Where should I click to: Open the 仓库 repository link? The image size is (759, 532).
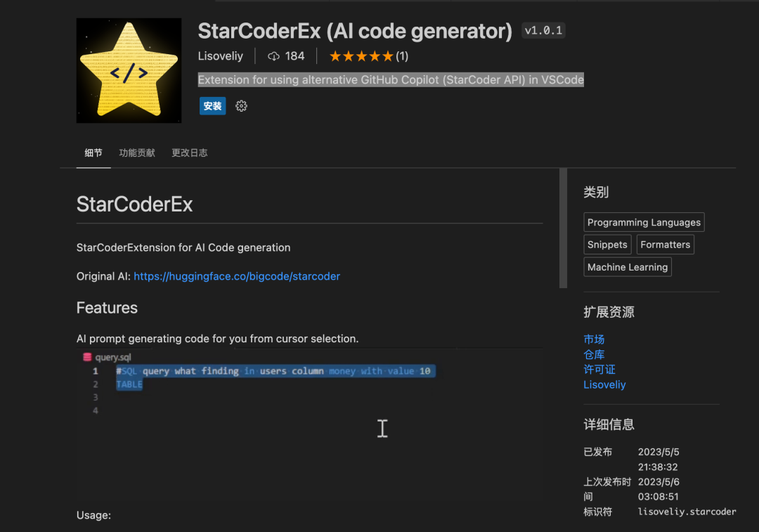[x=594, y=354]
